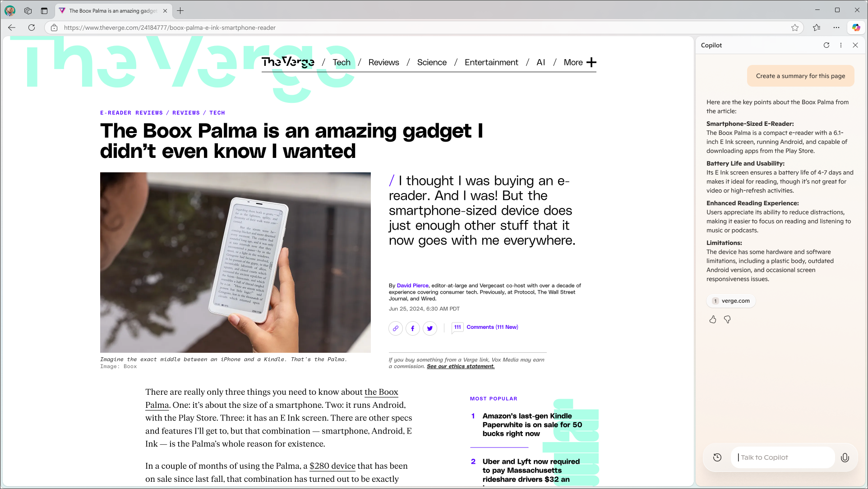Viewport: 868px width, 489px height.
Task: Click the Facebook share icon for article
Action: (x=412, y=328)
